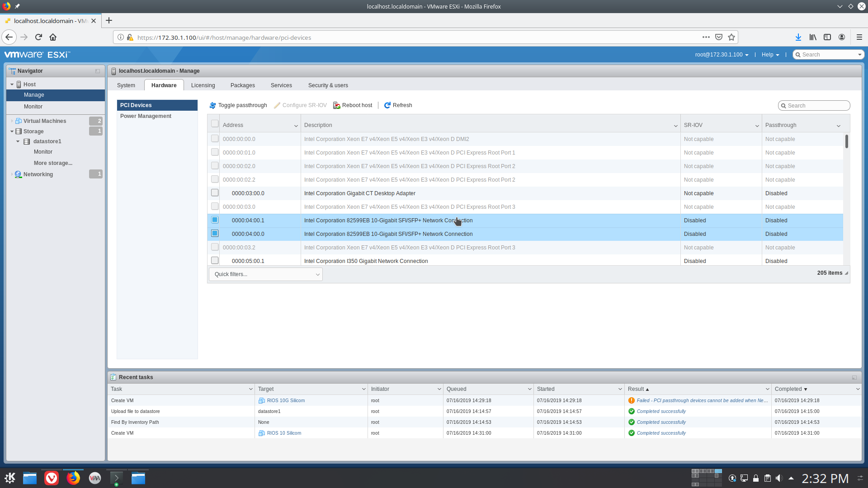
Task: Click the Failed PCI passthrough result text
Action: pos(702,400)
